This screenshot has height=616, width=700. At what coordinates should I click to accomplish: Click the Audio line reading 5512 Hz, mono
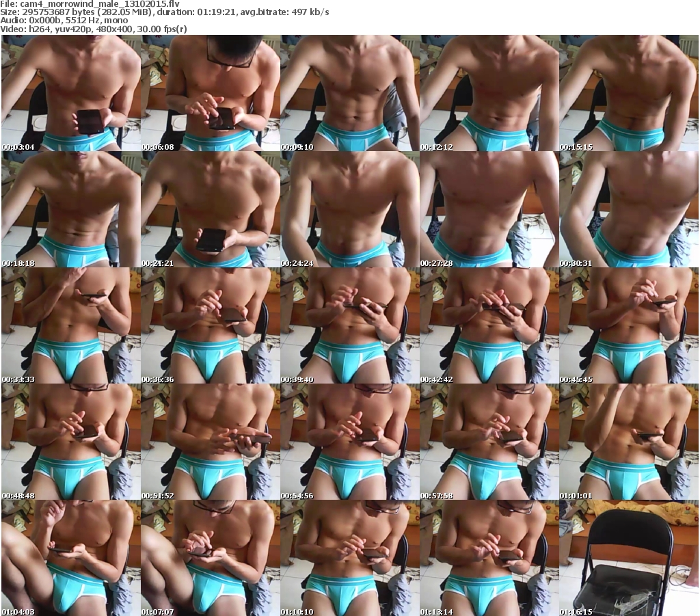click(64, 21)
